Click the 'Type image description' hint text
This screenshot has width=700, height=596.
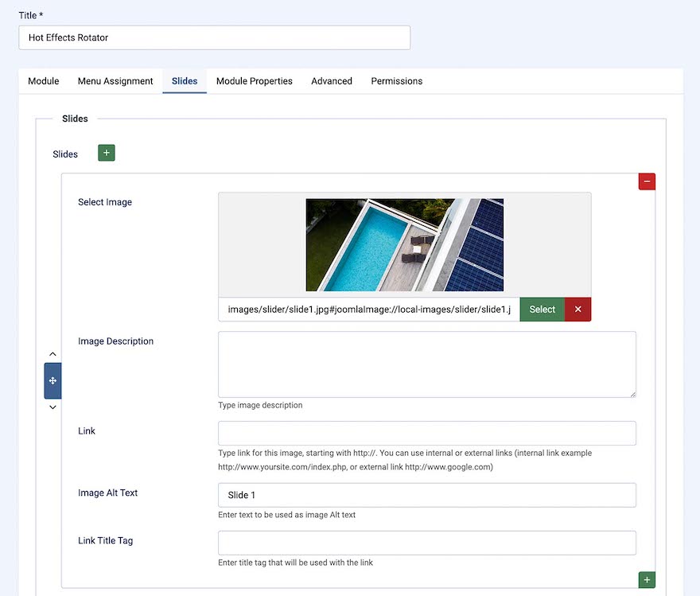pyautogui.click(x=260, y=405)
